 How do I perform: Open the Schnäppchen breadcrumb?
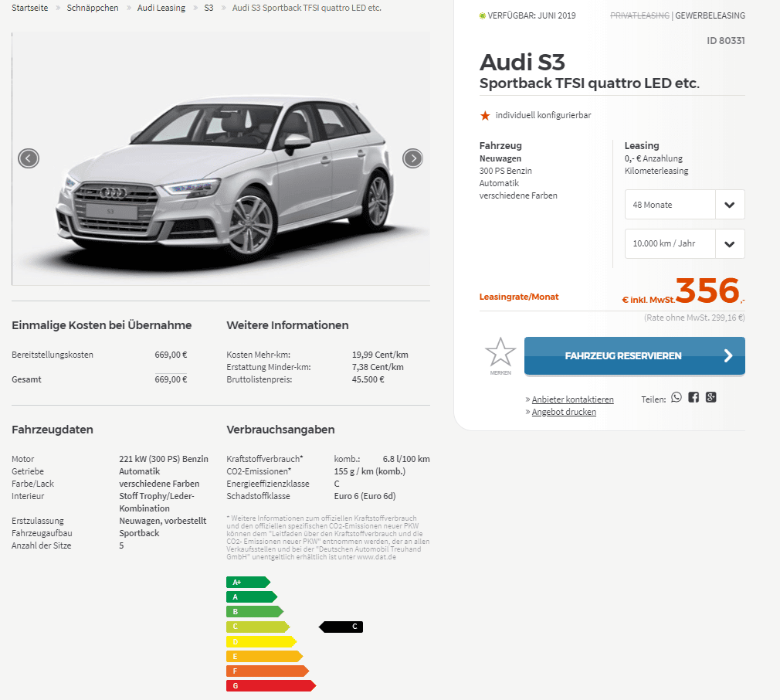pos(93,8)
